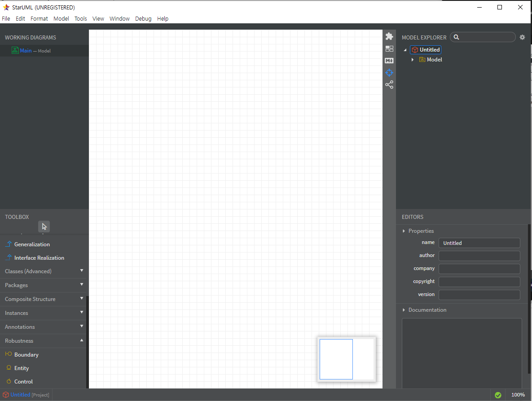The image size is (532, 401).
Task: Click Untitled project link in status bar
Action: 20,395
